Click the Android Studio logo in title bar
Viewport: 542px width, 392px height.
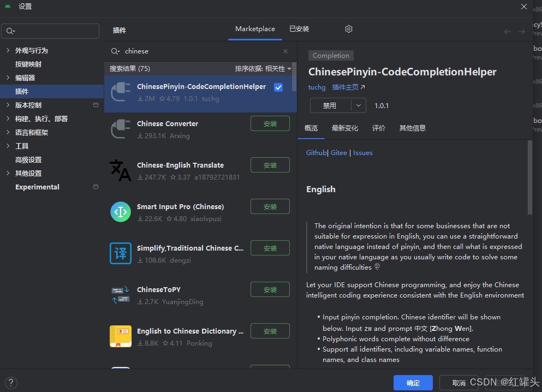(8, 6)
